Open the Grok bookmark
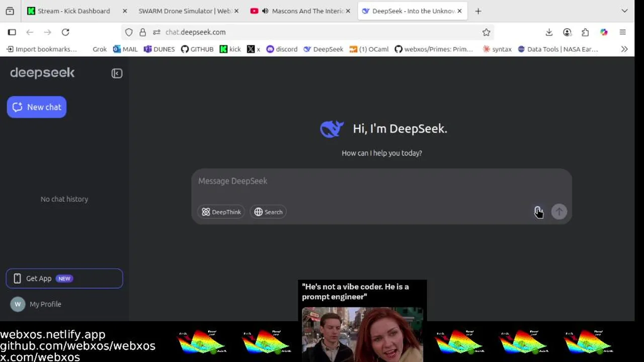The height and width of the screenshot is (362, 644). (100, 49)
